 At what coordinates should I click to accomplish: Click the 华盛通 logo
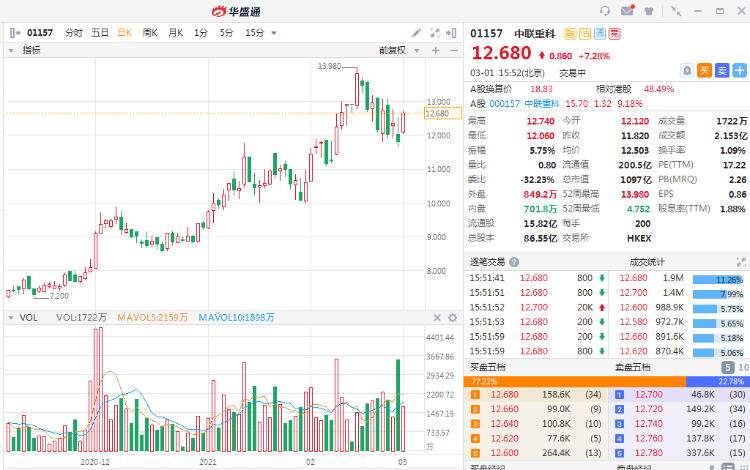tap(236, 11)
